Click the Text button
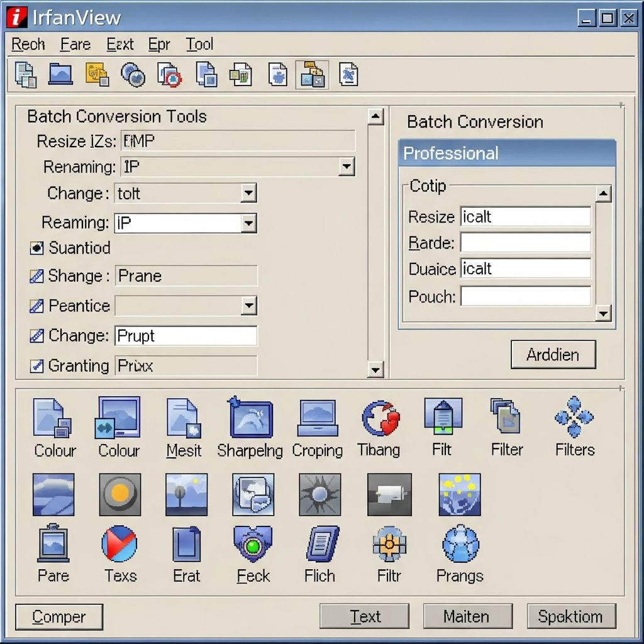644x644 pixels. tap(365, 616)
